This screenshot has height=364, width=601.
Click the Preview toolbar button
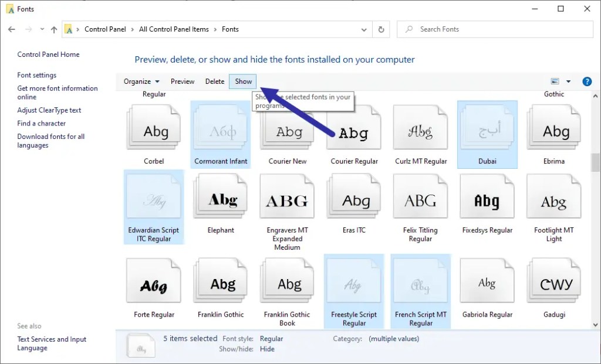tap(183, 81)
